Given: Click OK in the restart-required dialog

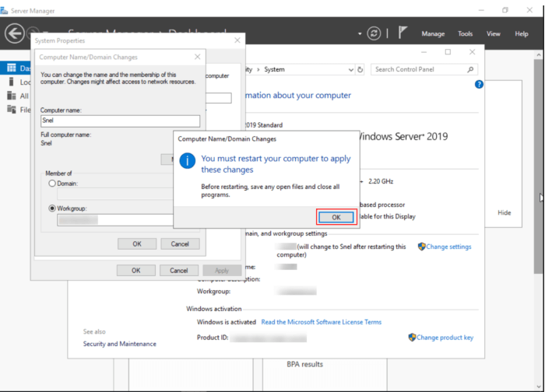Looking at the screenshot, I should click(336, 217).
